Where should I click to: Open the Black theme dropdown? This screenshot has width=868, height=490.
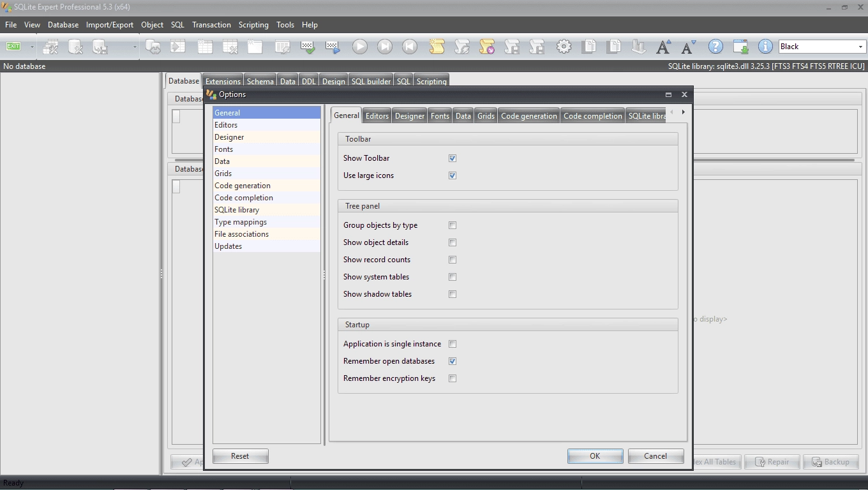point(860,47)
